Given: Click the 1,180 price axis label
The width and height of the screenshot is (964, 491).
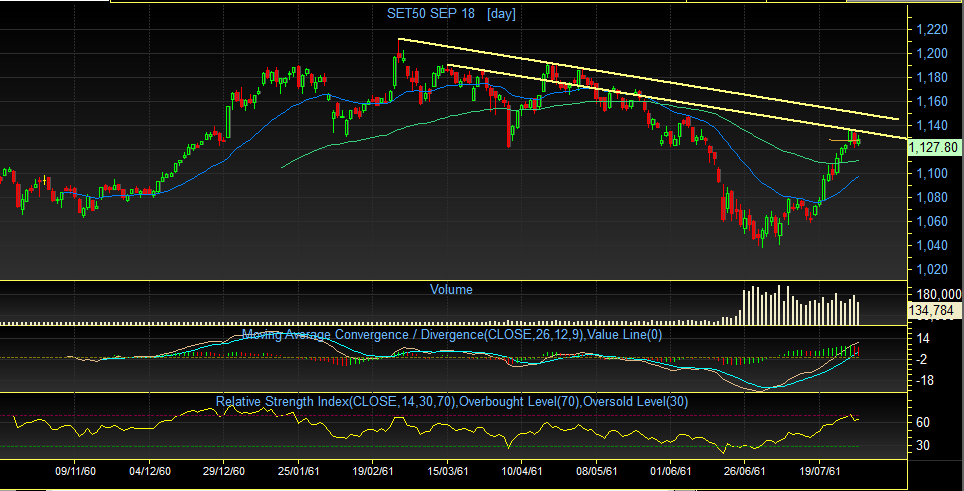Looking at the screenshot, I should tap(930, 77).
